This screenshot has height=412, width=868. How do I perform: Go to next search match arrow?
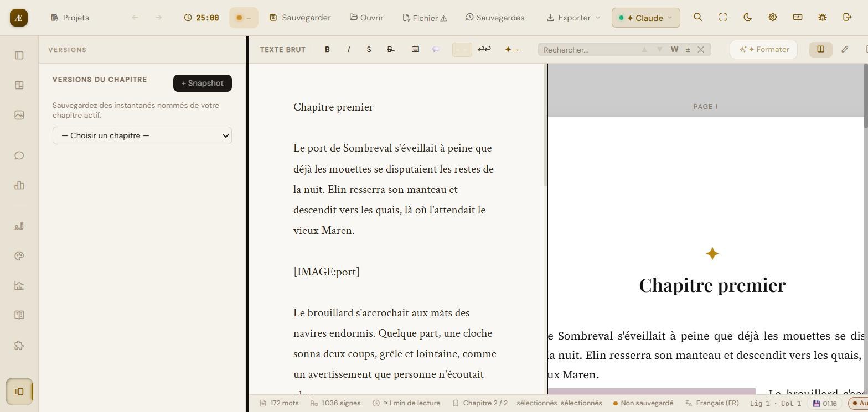coord(659,50)
